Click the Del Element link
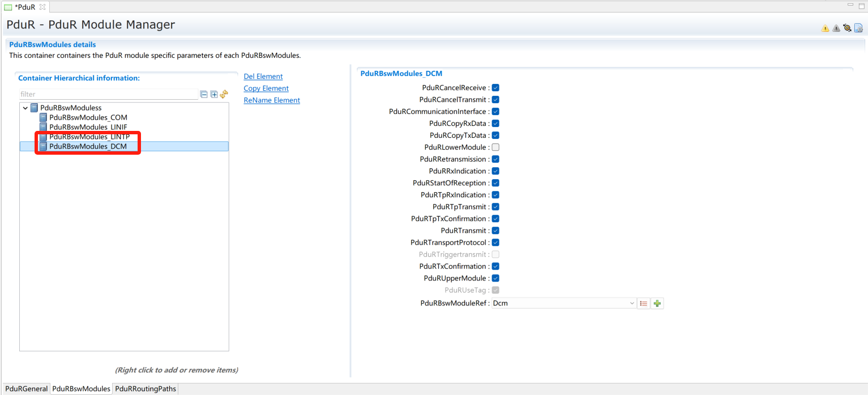This screenshot has height=395, width=868. (x=263, y=77)
